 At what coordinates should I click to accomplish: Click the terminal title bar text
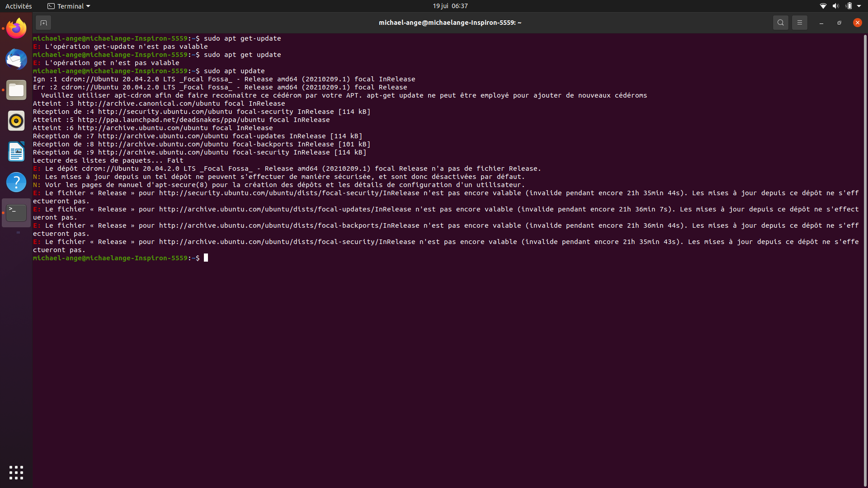point(450,23)
